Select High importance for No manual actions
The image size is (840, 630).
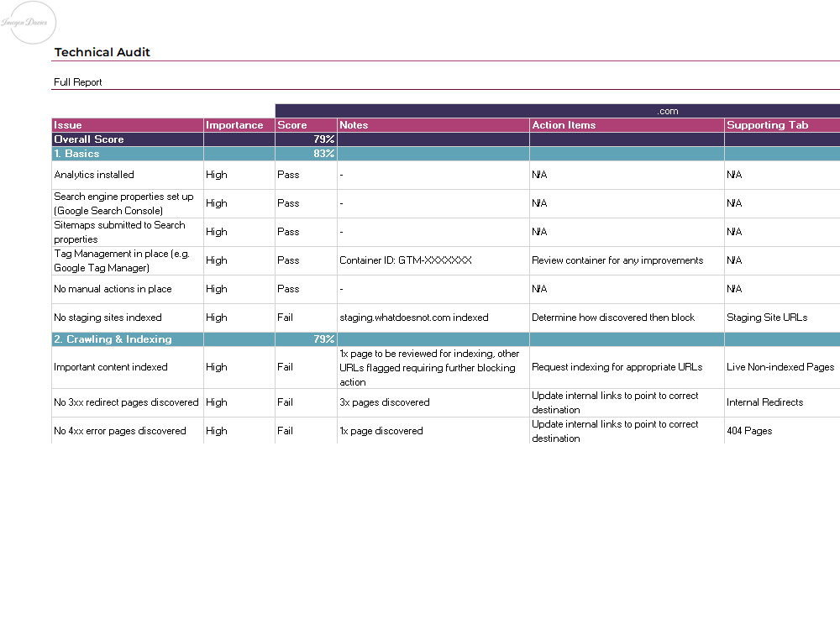tap(239, 289)
